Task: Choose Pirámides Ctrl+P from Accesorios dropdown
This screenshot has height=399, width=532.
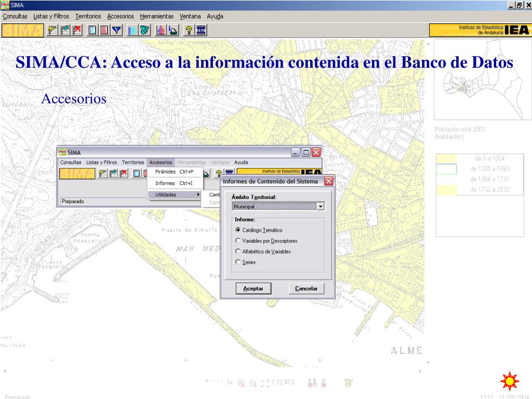Action: (x=175, y=171)
